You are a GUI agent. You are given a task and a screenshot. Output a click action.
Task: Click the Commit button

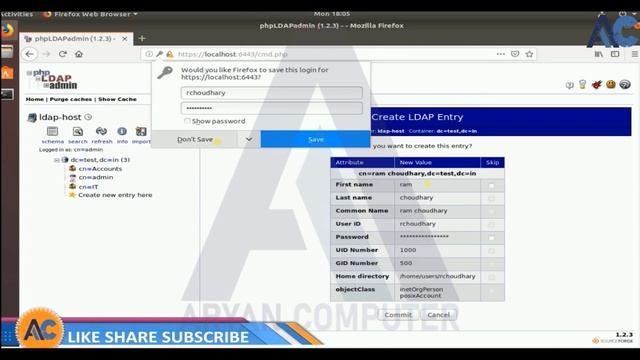point(398,315)
